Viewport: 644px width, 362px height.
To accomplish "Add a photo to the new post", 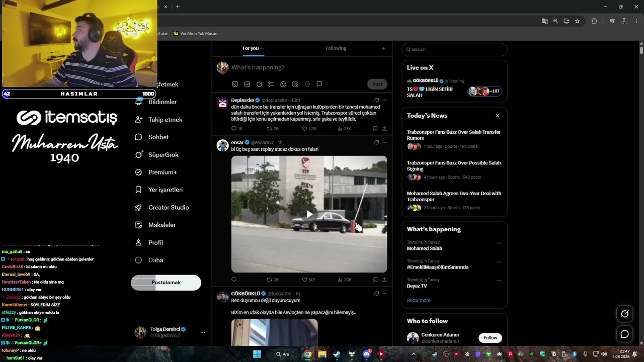I will pos(235,84).
